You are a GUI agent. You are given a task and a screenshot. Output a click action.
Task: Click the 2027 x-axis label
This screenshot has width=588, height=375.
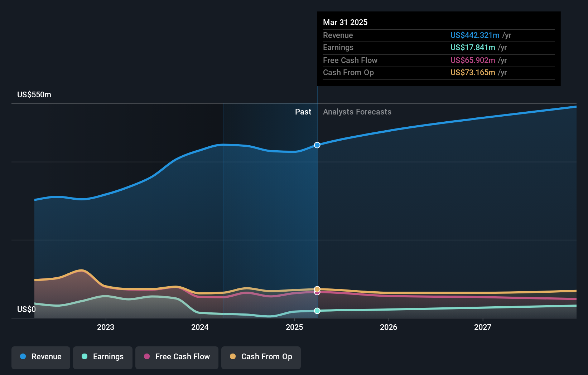pos(483,327)
